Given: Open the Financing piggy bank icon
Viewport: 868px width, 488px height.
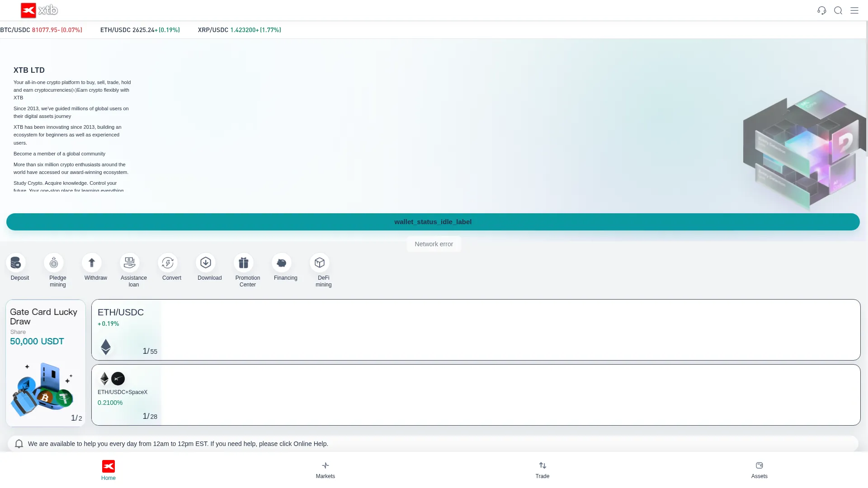Looking at the screenshot, I should pos(282,263).
